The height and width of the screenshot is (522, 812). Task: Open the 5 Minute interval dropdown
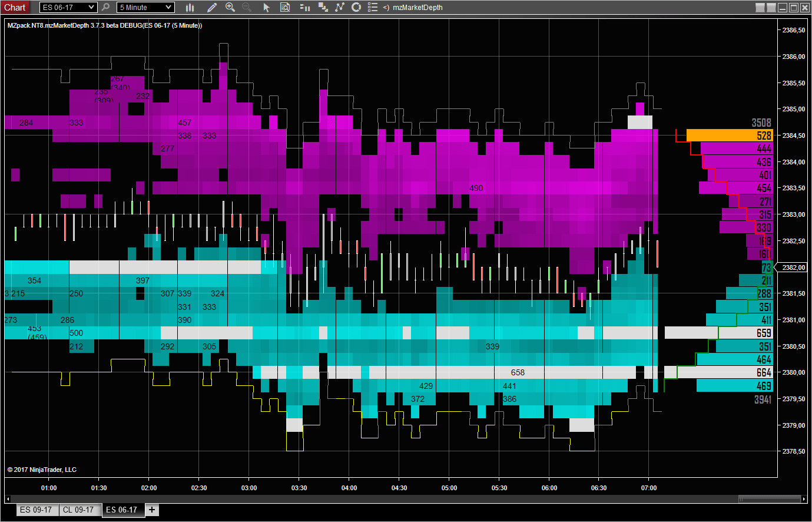click(145, 7)
